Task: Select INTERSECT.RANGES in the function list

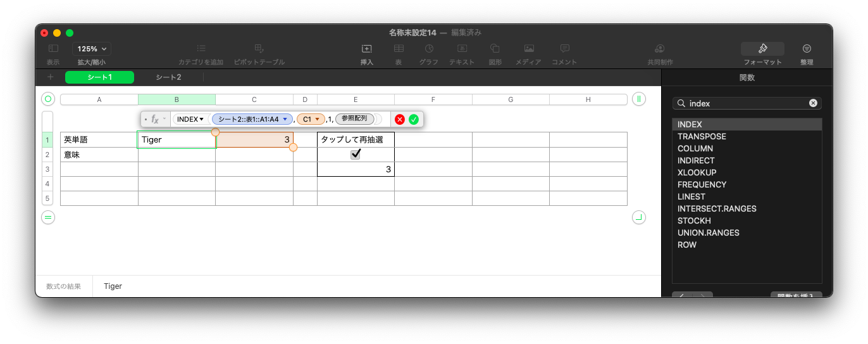Action: pos(747,208)
